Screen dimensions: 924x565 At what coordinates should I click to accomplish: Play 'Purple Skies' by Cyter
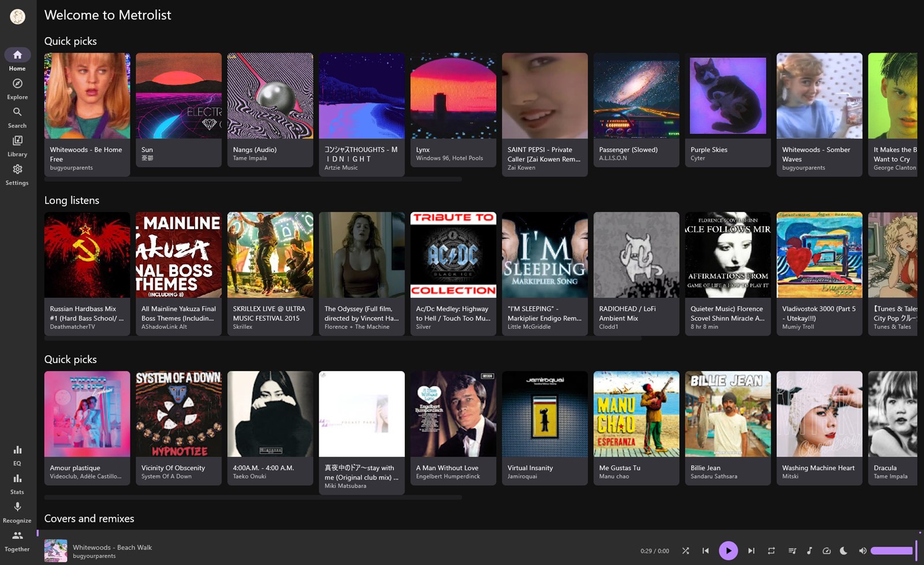728,110
